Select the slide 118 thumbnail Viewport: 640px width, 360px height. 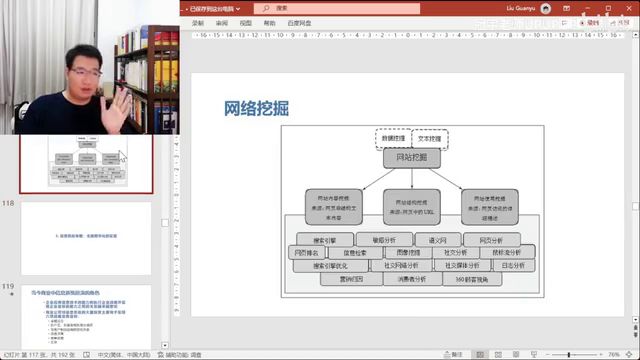pyautogui.click(x=86, y=238)
